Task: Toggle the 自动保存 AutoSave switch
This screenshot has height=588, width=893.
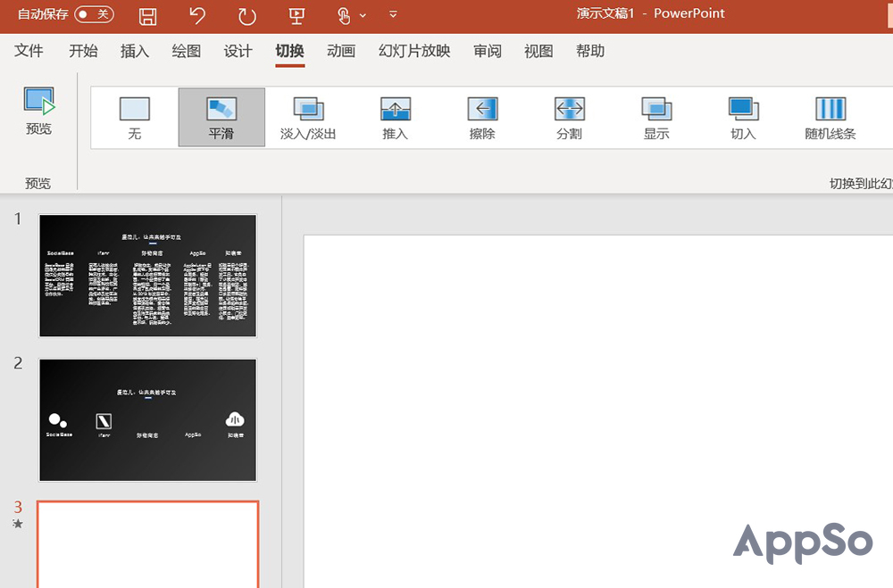Action: coord(94,14)
